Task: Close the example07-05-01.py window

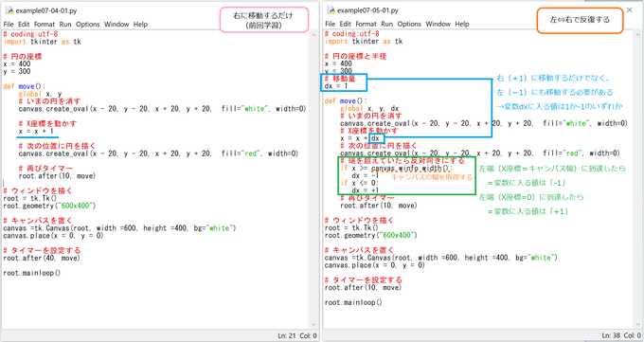Action: [x=629, y=9]
